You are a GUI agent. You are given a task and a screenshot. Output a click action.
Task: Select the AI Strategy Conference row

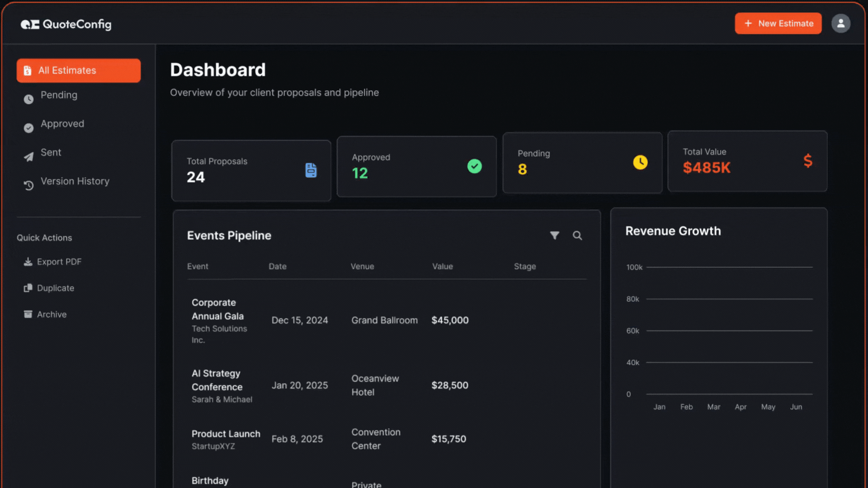(217, 380)
